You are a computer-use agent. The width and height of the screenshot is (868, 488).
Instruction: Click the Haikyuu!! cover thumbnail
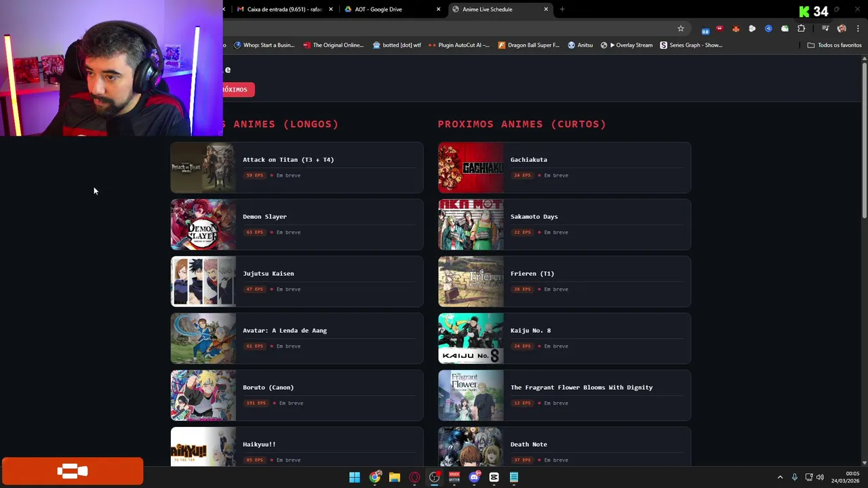coord(203,447)
